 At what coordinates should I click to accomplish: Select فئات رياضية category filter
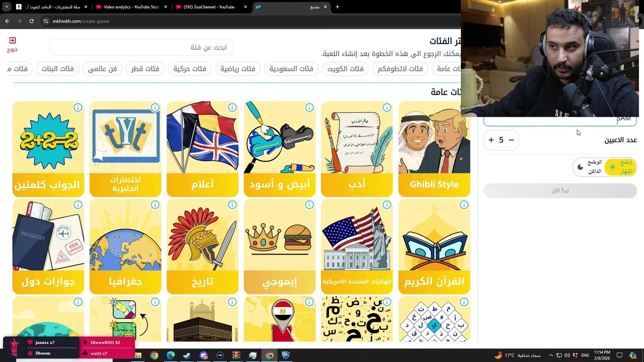tap(237, 68)
